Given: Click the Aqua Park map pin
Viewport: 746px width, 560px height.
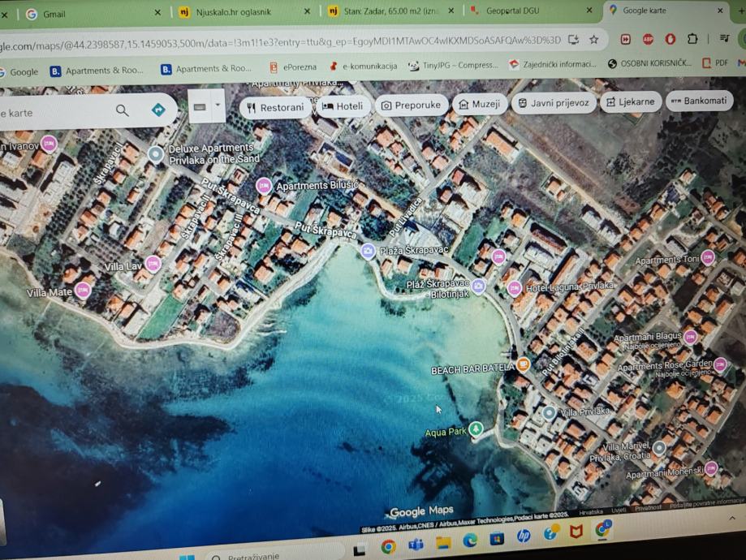Looking at the screenshot, I should point(476,429).
